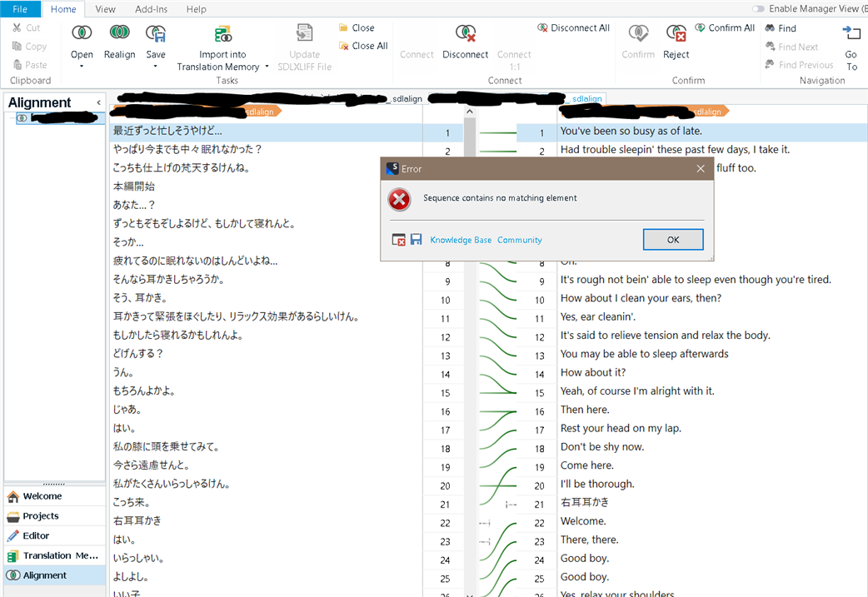Click the Confirm All icon

point(700,28)
